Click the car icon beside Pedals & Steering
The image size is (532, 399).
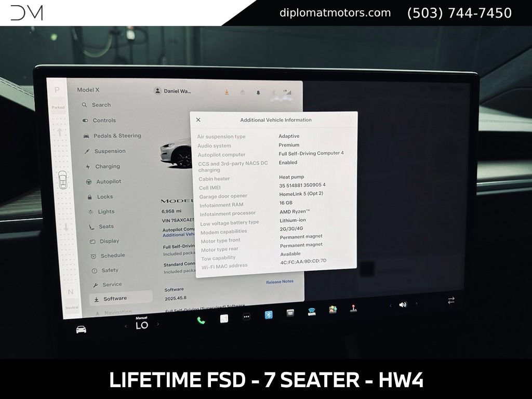click(x=86, y=136)
